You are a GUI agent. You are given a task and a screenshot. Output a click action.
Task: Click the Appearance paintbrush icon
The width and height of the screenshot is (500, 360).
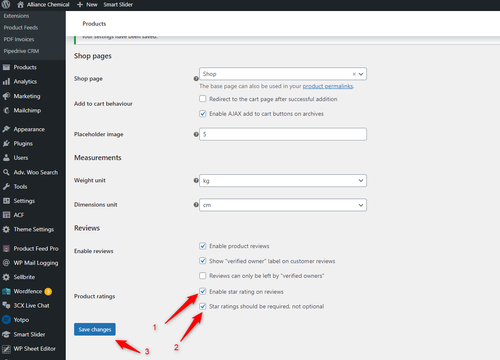[6, 129]
